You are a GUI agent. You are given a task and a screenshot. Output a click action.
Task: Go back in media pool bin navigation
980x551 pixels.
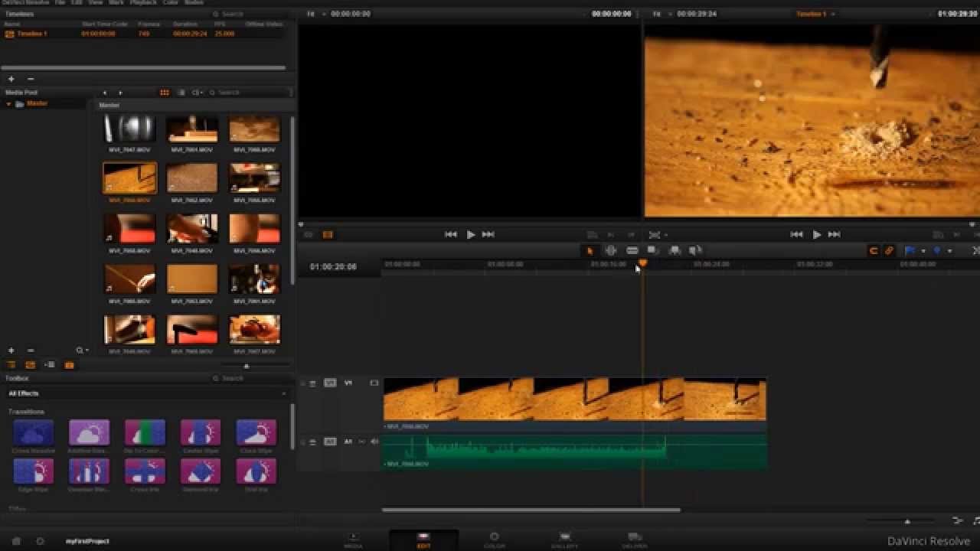(105, 93)
